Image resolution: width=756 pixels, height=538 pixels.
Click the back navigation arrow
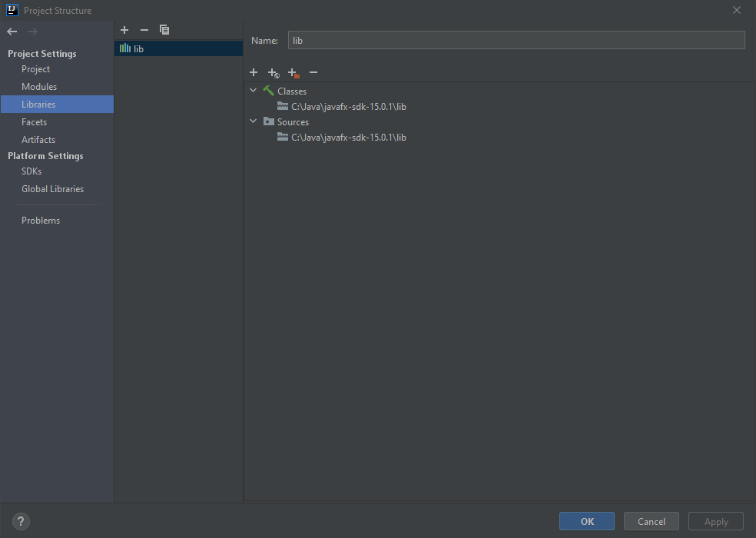pos(12,31)
